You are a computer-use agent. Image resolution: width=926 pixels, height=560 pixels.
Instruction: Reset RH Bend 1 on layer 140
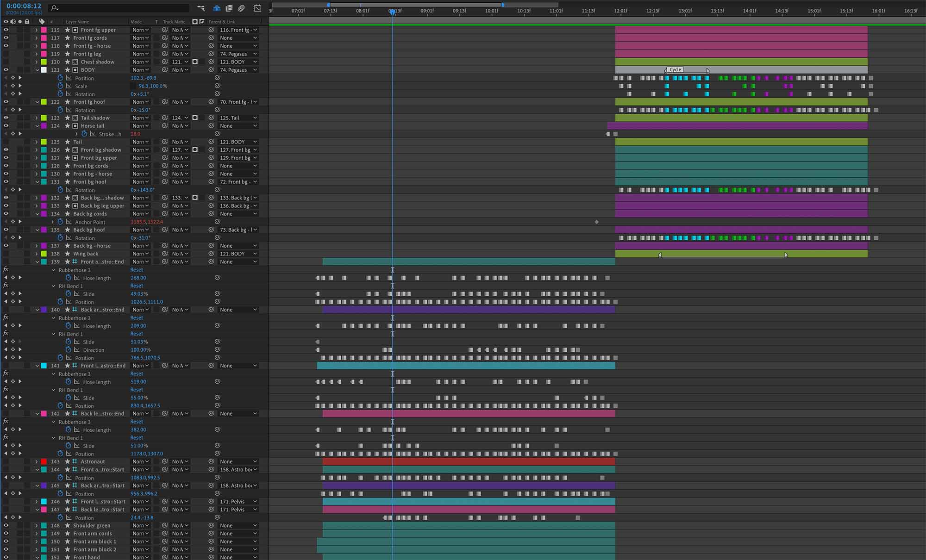tap(137, 334)
